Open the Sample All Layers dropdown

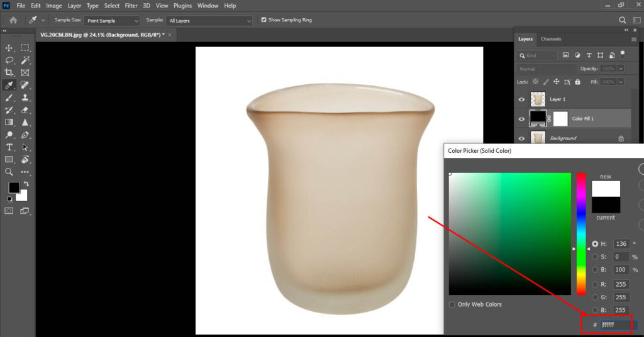[x=209, y=21]
